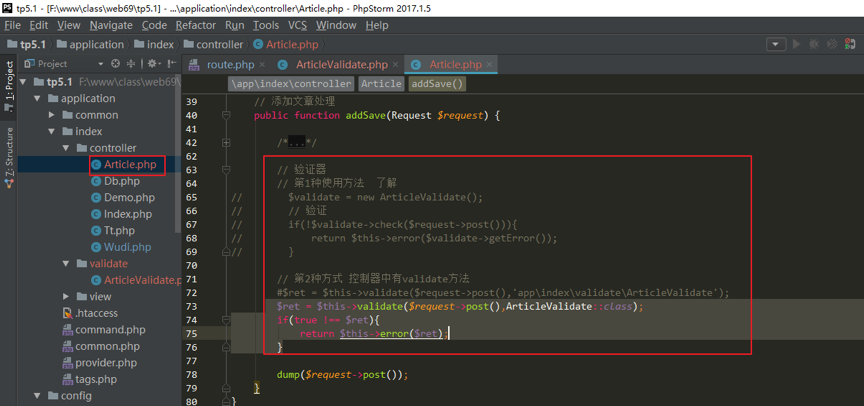
Task: Open the Navigate menu
Action: tap(111, 25)
